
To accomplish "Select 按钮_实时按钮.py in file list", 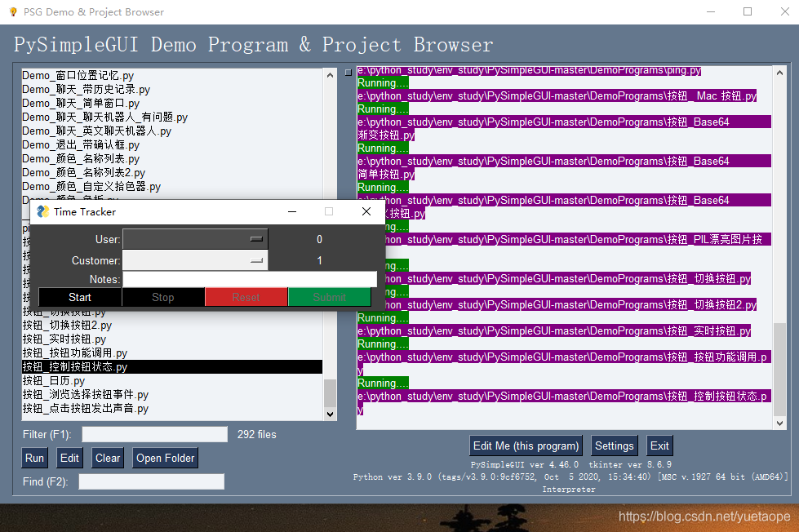I will pyautogui.click(x=172, y=339).
